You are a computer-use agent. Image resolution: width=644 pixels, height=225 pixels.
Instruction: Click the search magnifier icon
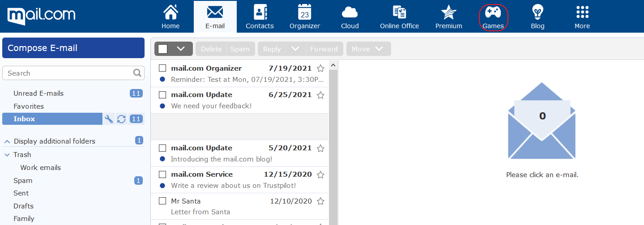click(x=137, y=73)
